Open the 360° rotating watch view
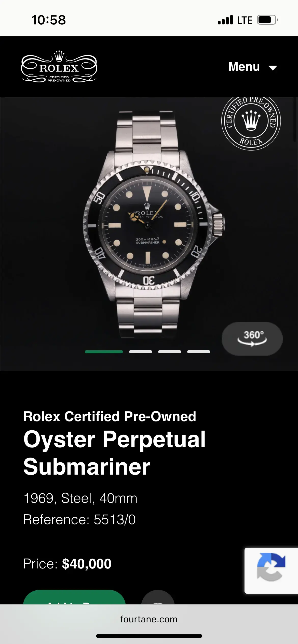298x644 pixels. point(252,339)
